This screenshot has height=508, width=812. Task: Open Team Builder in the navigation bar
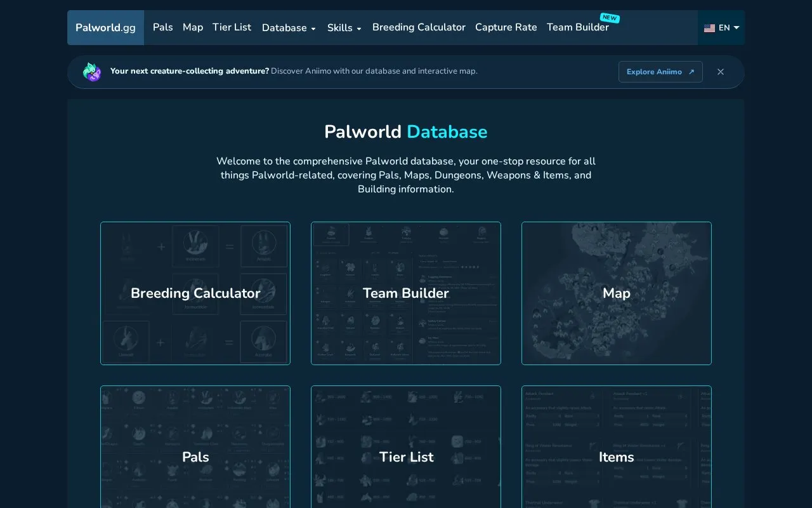coord(578,27)
